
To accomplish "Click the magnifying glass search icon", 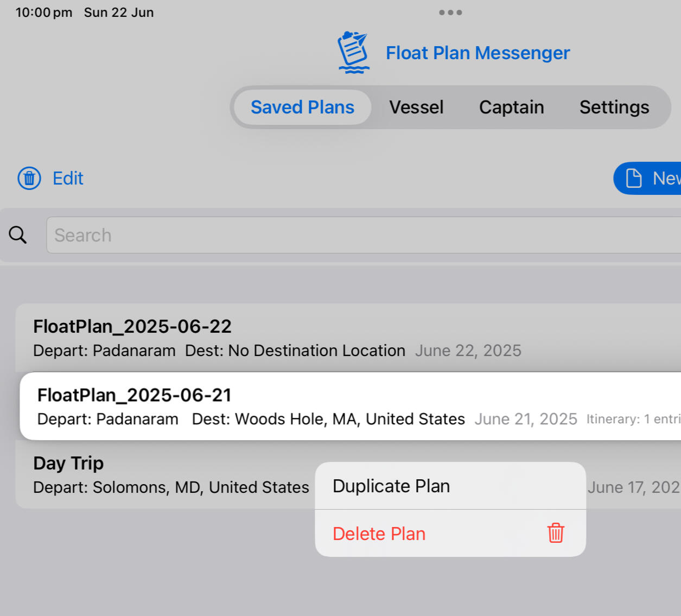I will pyautogui.click(x=18, y=235).
